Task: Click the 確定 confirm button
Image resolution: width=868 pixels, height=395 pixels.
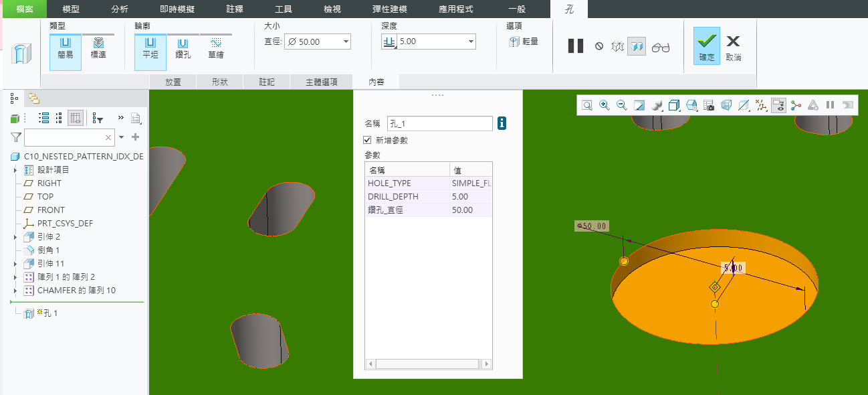Action: coord(707,46)
